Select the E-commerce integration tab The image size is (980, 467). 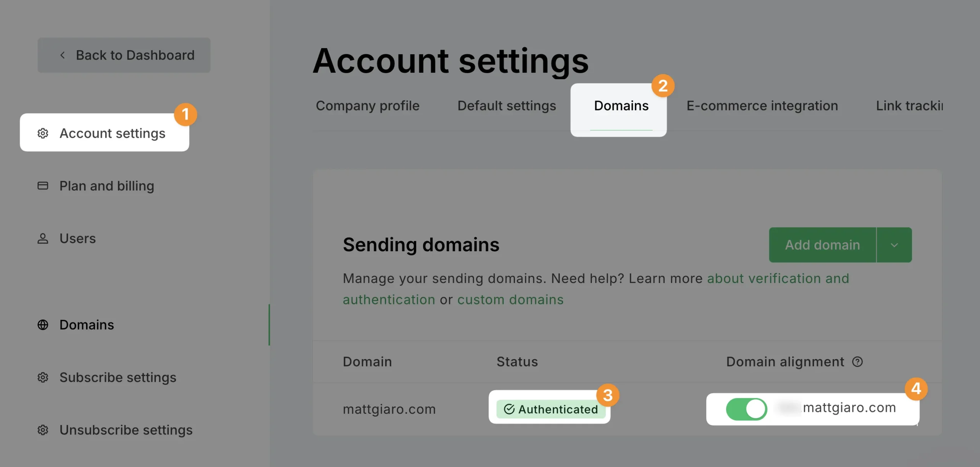click(762, 106)
